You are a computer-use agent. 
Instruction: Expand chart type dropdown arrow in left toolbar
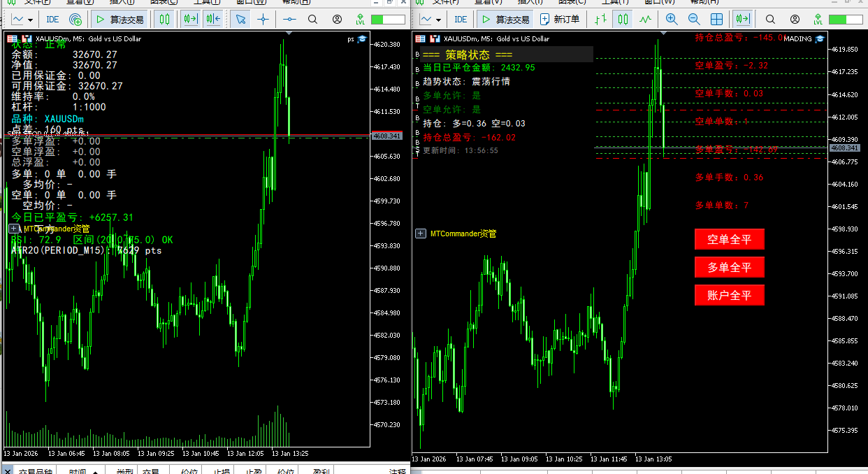(x=30, y=20)
